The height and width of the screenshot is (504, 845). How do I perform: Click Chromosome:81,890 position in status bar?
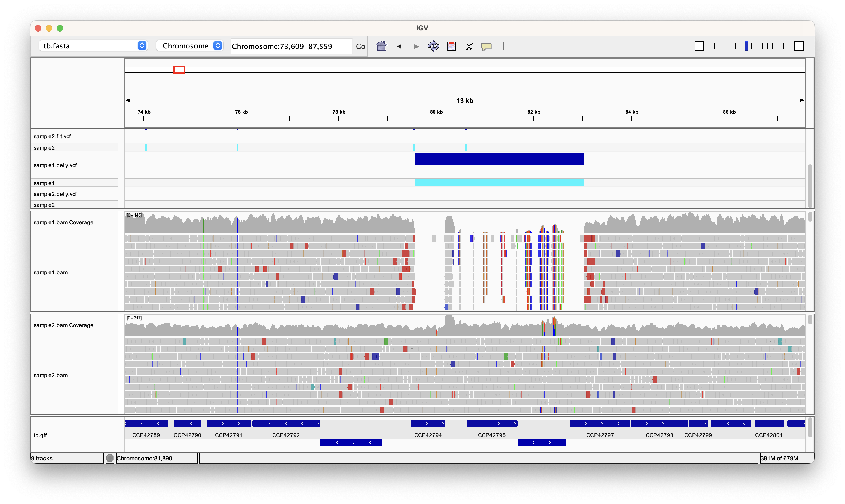(x=144, y=458)
